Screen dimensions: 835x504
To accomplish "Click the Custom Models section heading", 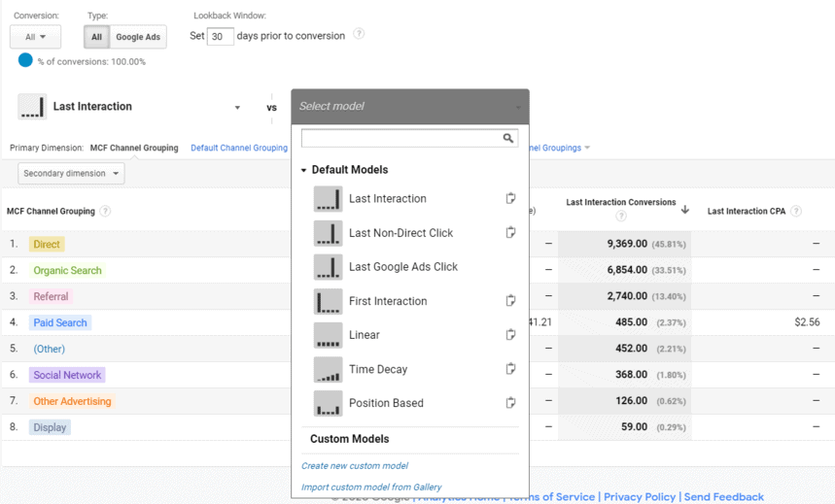I will pyautogui.click(x=350, y=439).
